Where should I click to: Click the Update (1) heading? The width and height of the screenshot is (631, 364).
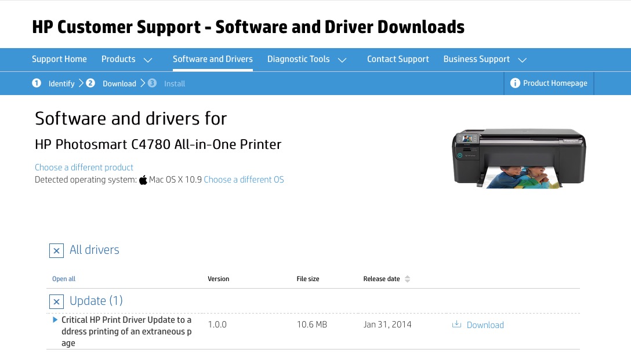coord(96,300)
